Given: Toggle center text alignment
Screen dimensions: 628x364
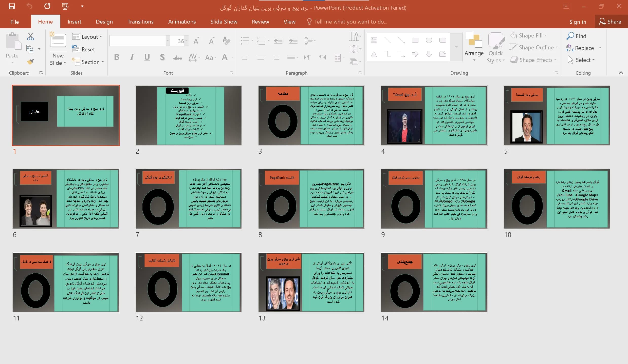Looking at the screenshot, I should (261, 57).
